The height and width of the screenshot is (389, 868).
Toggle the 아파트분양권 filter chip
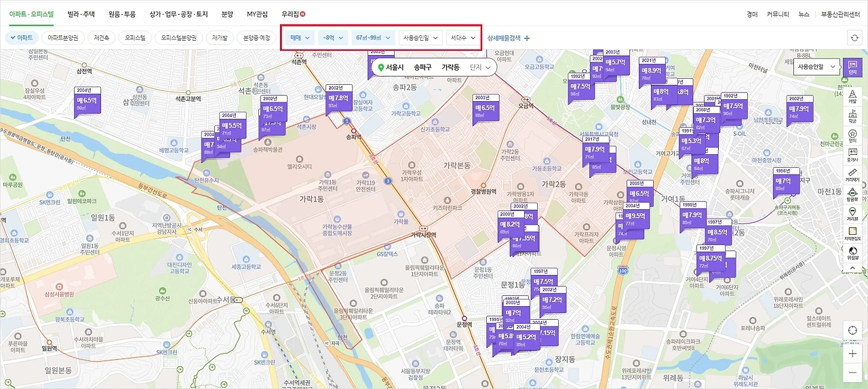click(63, 38)
